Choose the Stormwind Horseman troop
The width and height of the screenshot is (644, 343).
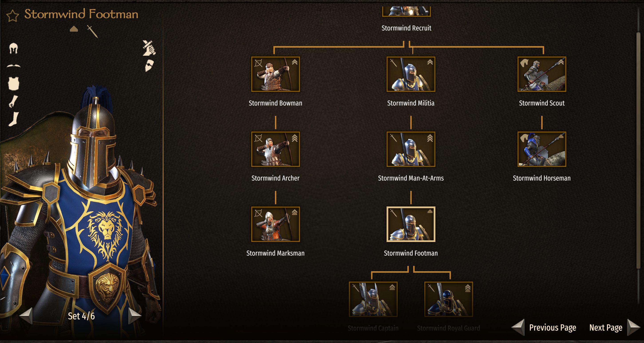tap(542, 149)
